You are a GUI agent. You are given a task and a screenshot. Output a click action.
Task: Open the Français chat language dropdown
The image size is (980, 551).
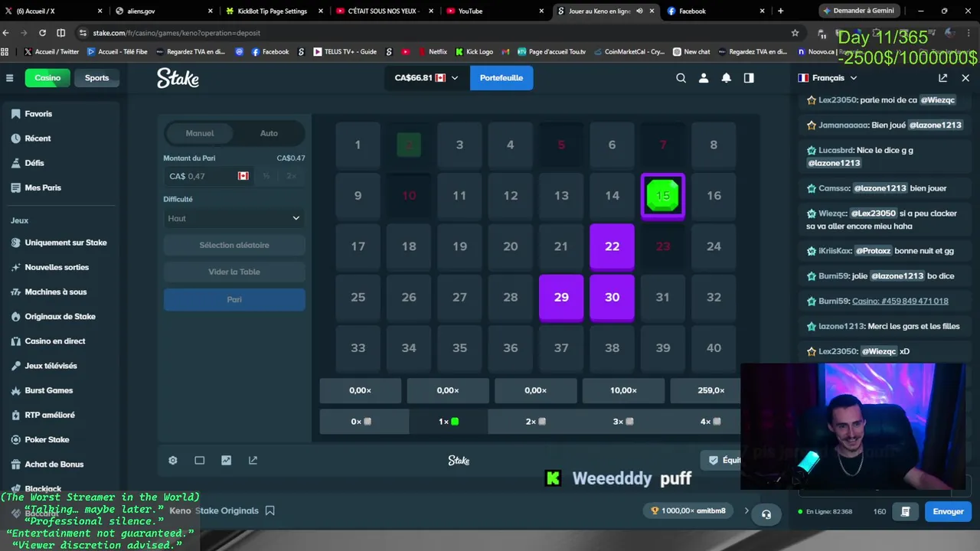pyautogui.click(x=828, y=78)
